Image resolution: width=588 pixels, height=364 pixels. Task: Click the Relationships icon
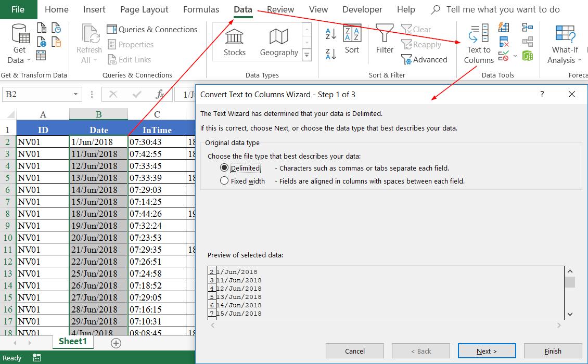click(527, 42)
